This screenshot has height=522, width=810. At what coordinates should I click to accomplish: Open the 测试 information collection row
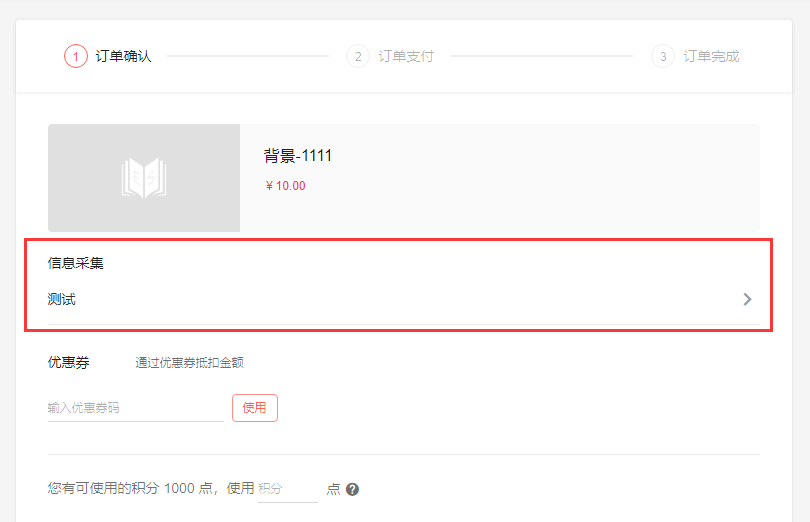(x=403, y=299)
